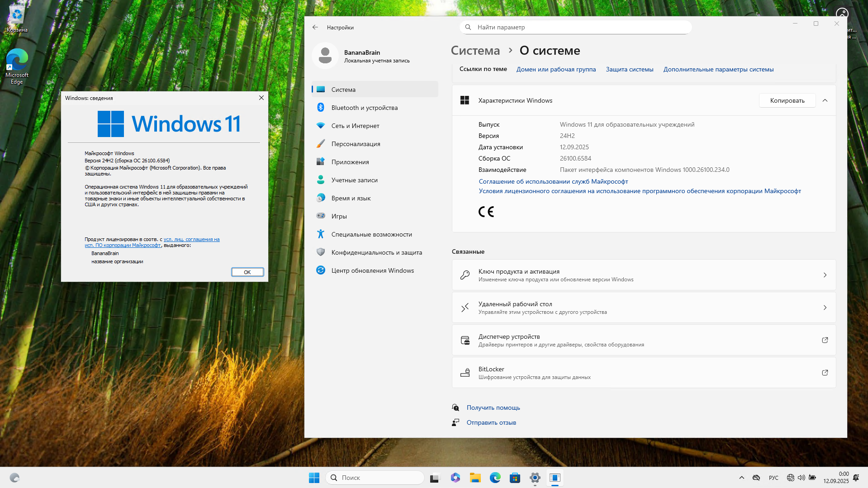Go back with the Settings back arrow
The height and width of the screenshot is (488, 868).
[315, 27]
